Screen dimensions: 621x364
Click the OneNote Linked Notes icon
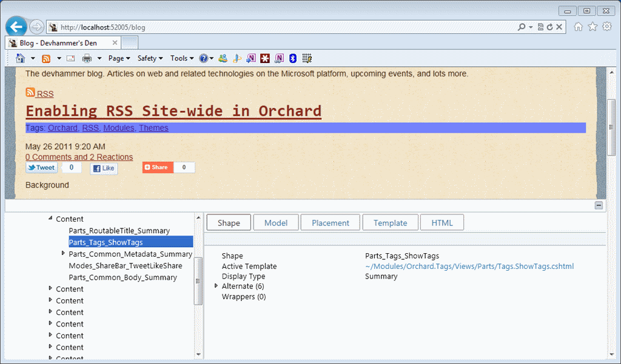coord(279,59)
